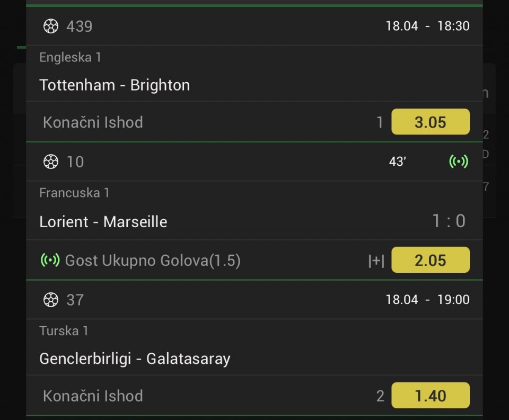Click the soccer ball icon beside event 10
The height and width of the screenshot is (420, 509).
[x=50, y=162]
